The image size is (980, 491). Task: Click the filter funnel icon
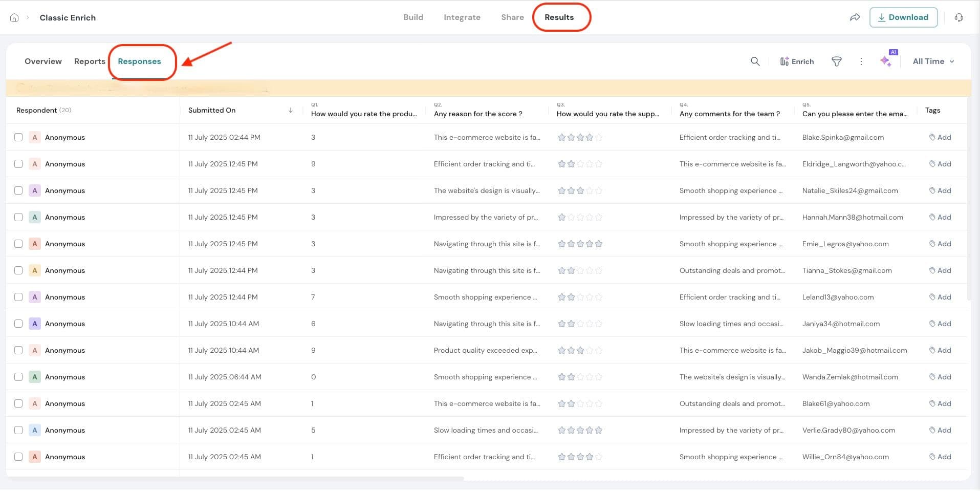[x=836, y=61]
